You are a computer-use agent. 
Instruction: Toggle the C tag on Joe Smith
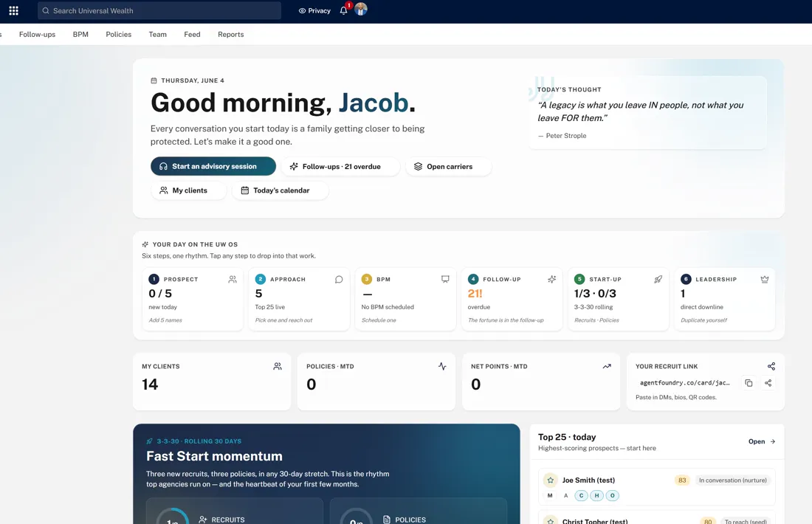(x=581, y=495)
